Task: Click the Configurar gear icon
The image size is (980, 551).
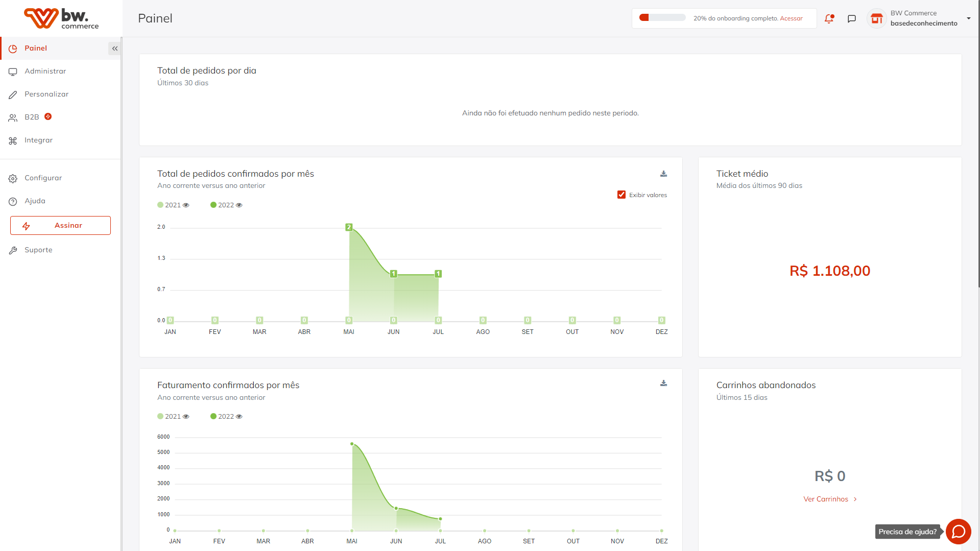Action: pyautogui.click(x=13, y=178)
